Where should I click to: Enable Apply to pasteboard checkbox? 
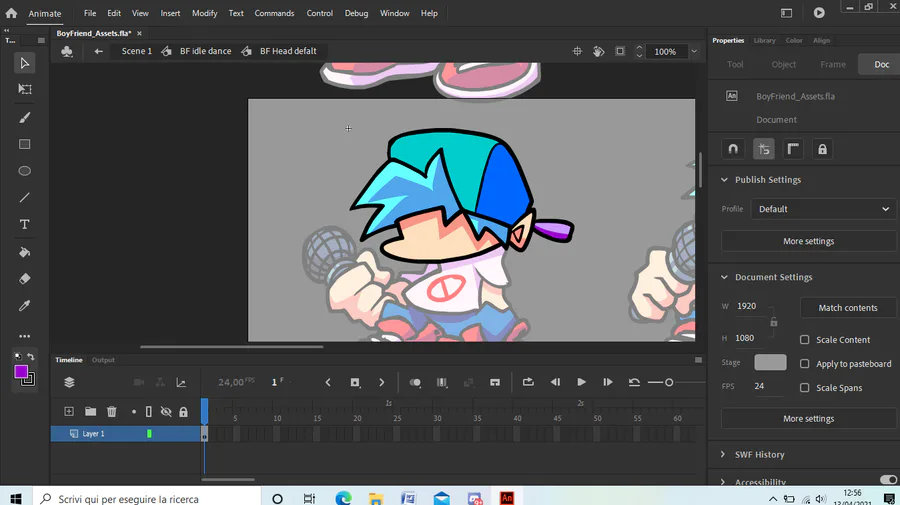coord(805,364)
